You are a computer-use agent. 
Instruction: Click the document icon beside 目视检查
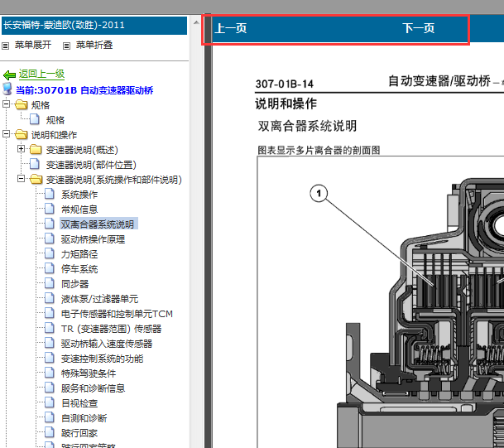[49, 402]
